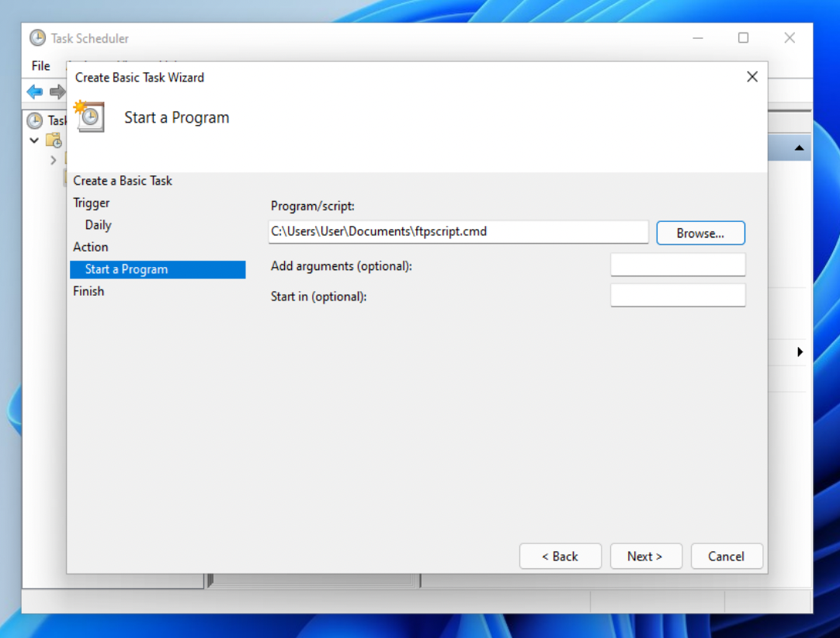The image size is (840, 638).
Task: Click the grey Forward arrow toolbar icon
Action: coord(57,92)
